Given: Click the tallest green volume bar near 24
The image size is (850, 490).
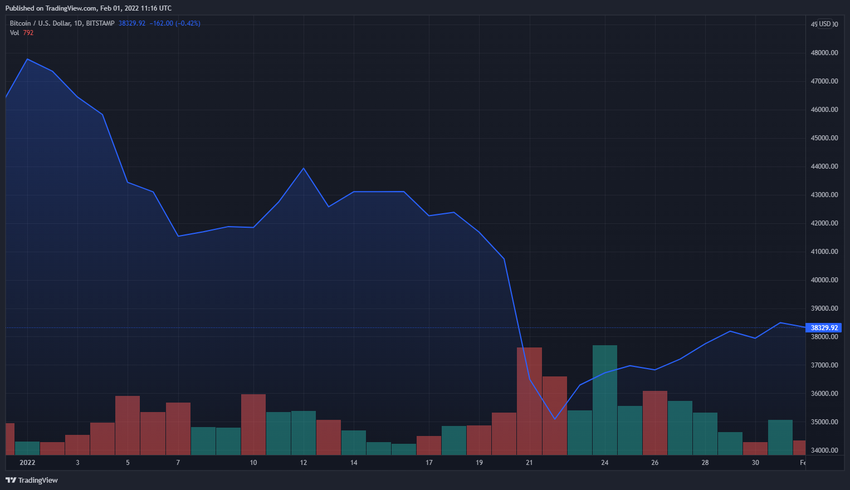Looking at the screenshot, I should [604, 400].
